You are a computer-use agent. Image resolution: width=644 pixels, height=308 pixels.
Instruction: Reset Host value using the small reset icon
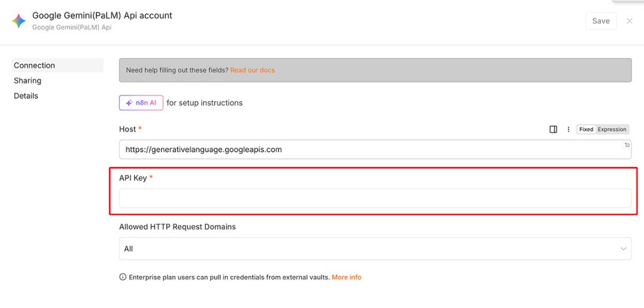pyautogui.click(x=627, y=145)
